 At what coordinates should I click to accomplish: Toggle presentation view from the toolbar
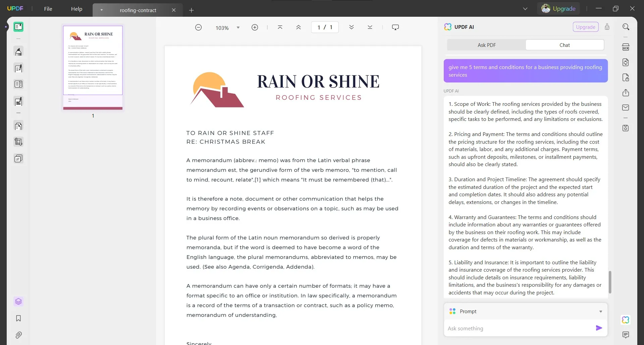pos(395,27)
